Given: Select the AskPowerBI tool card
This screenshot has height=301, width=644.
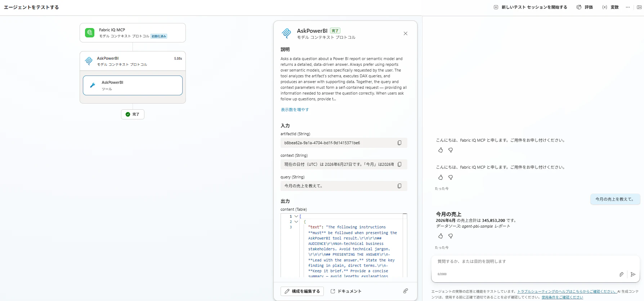Looking at the screenshot, I should (133, 85).
